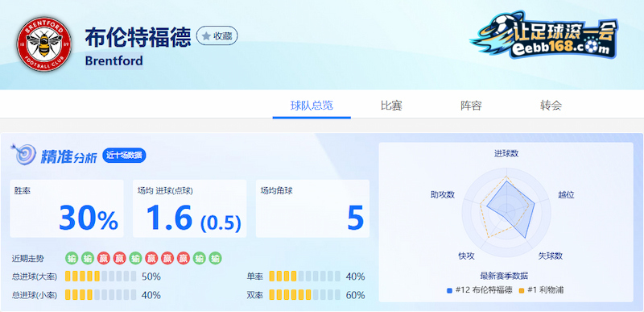Click the 布伦特福德 team name heading
The width and height of the screenshot is (644, 312).
138,38
